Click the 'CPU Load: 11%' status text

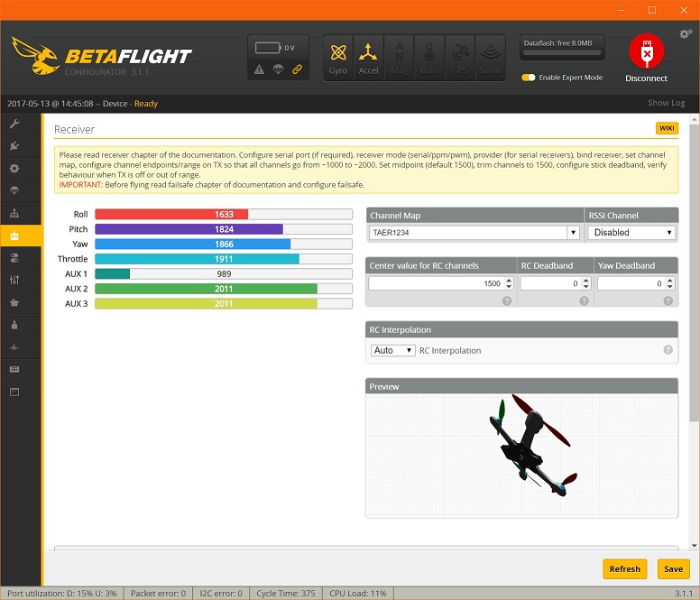point(357,594)
